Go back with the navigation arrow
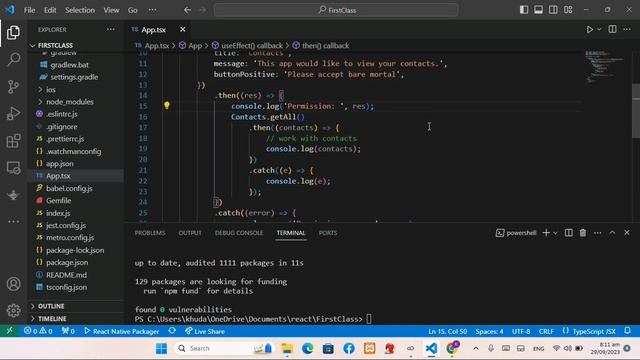Image resolution: width=640 pixels, height=360 pixels. tap(187, 10)
